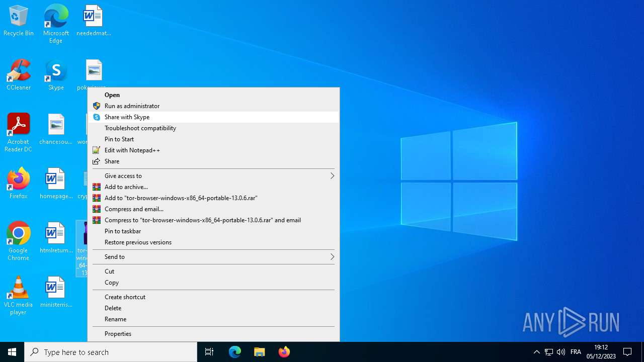Open the Recycle Bin desktop icon

pos(19,21)
